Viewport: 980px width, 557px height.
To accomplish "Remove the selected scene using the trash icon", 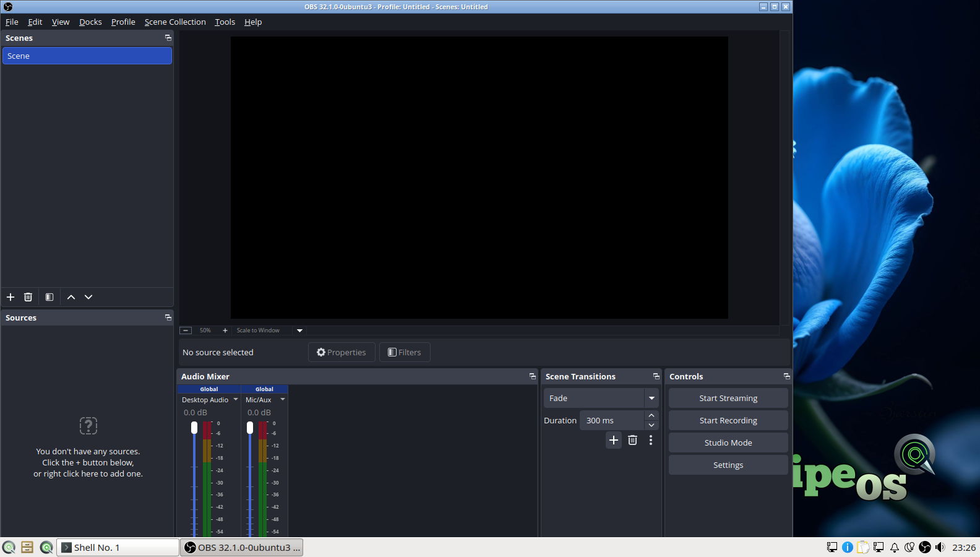I will [28, 297].
